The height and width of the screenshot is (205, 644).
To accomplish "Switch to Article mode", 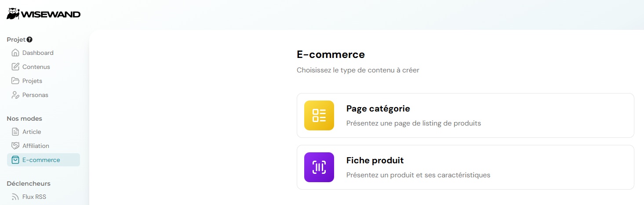I will (x=32, y=132).
